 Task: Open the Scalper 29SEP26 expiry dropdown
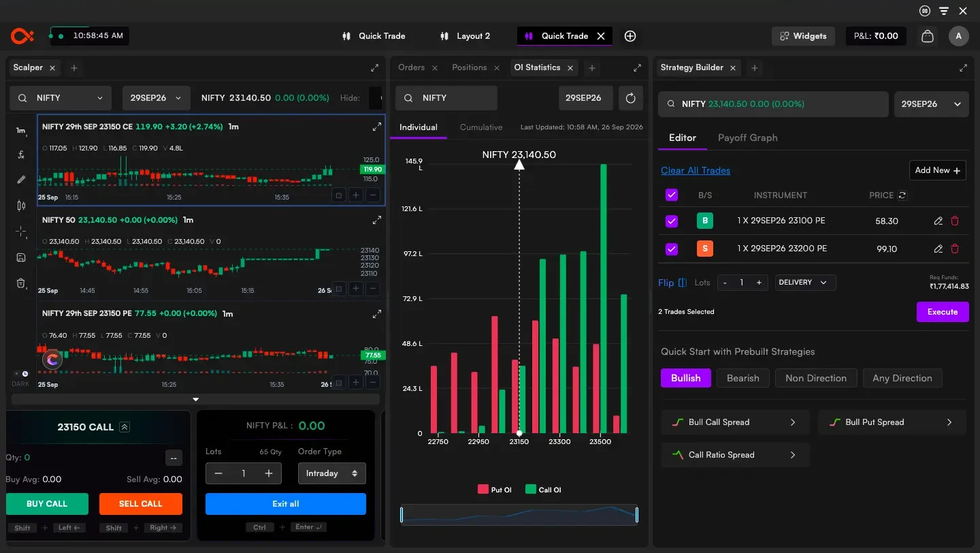[x=157, y=98]
